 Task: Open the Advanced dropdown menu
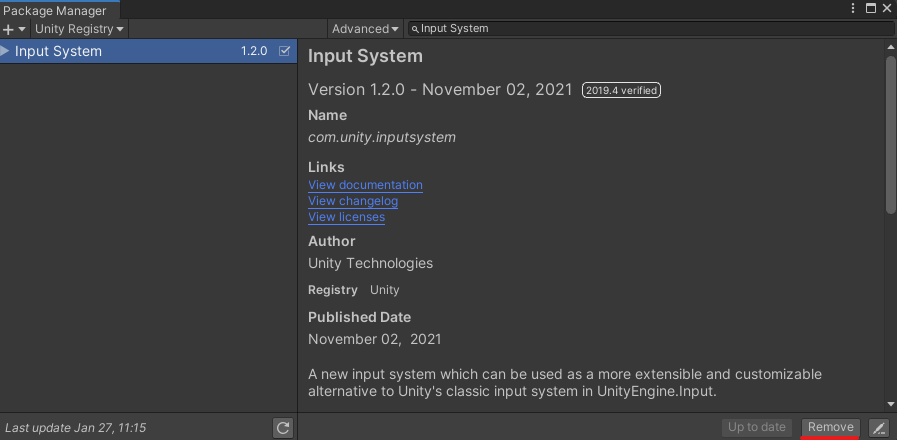tap(365, 29)
